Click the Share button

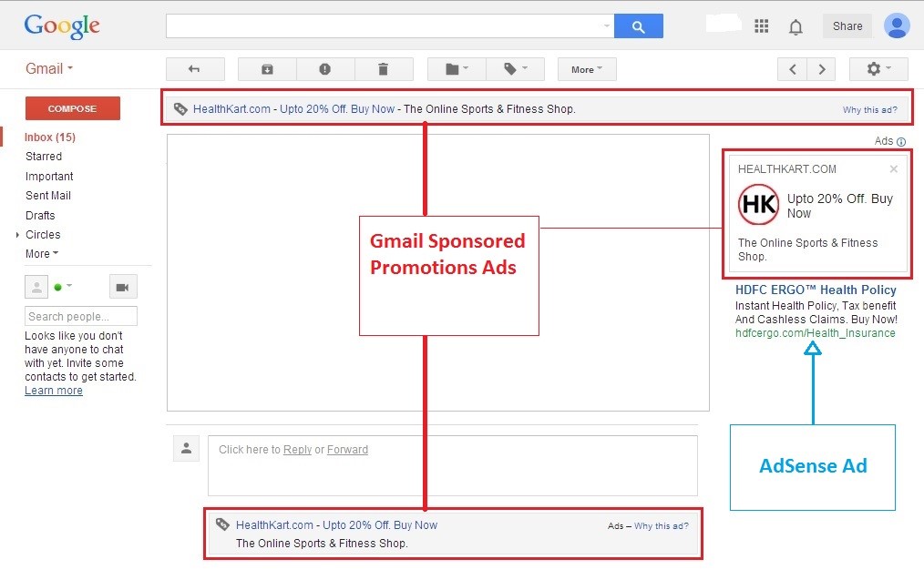[x=847, y=25]
